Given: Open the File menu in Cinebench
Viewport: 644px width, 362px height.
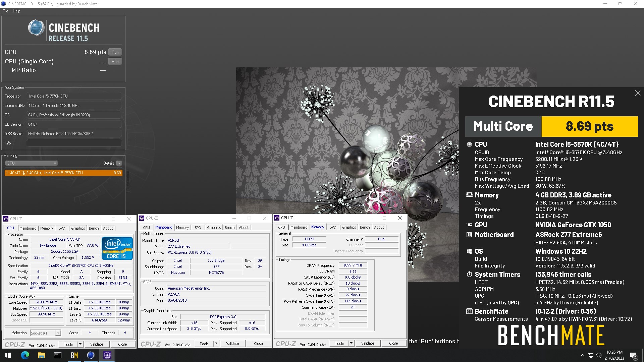Looking at the screenshot, I should tap(5, 11).
